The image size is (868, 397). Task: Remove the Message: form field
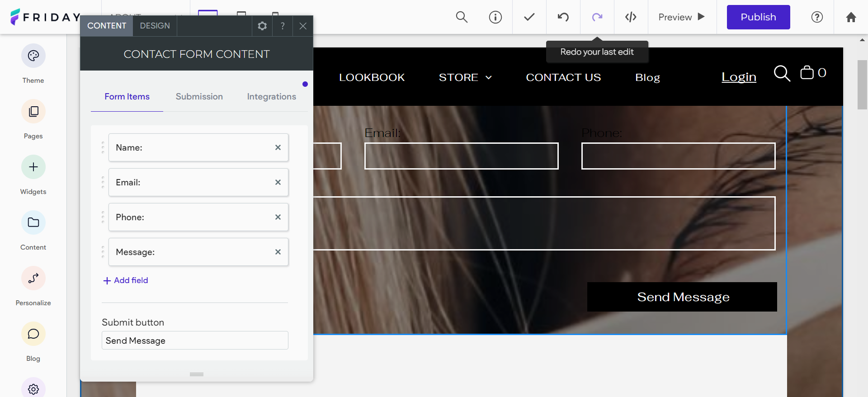point(278,252)
